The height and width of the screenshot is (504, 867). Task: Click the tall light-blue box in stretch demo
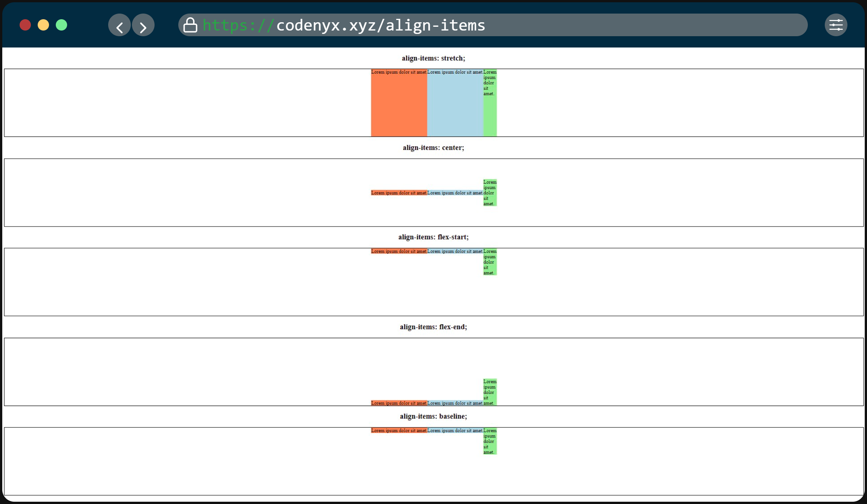tap(455, 106)
